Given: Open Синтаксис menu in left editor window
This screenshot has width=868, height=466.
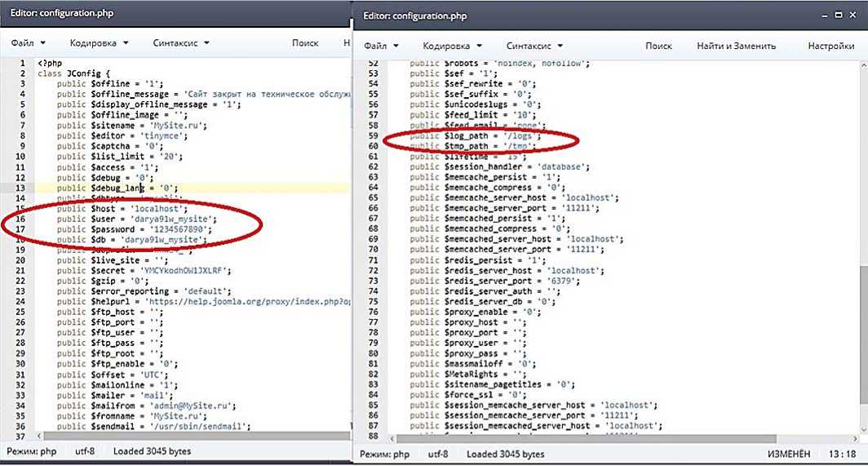Looking at the screenshot, I should (x=181, y=42).
